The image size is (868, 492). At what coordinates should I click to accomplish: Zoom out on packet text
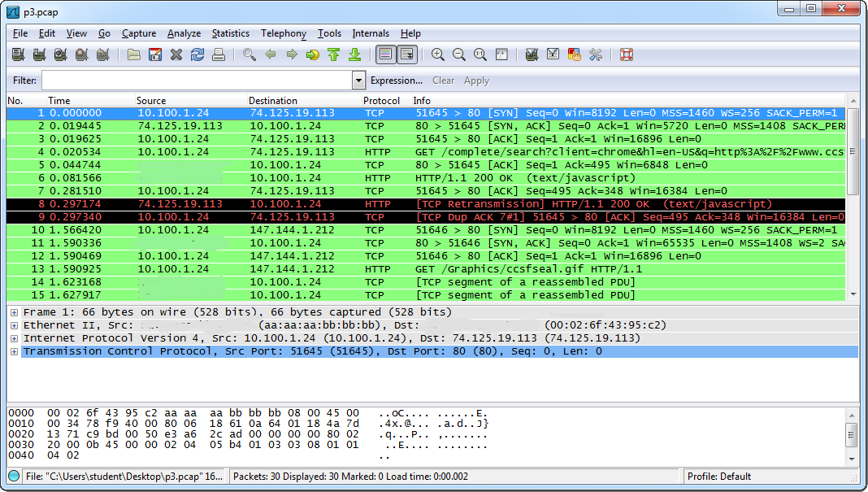click(459, 54)
